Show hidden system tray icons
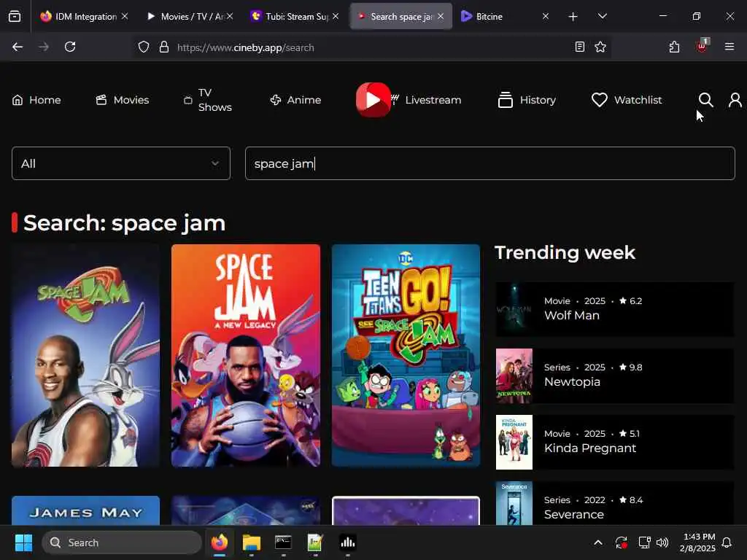The width and height of the screenshot is (747, 560). pyautogui.click(x=598, y=542)
